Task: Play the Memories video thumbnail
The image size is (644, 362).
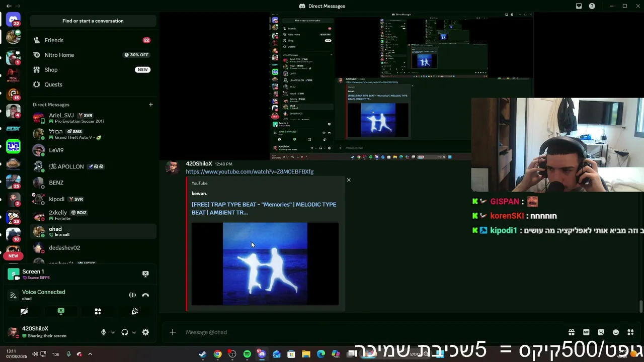Action: [x=265, y=264]
